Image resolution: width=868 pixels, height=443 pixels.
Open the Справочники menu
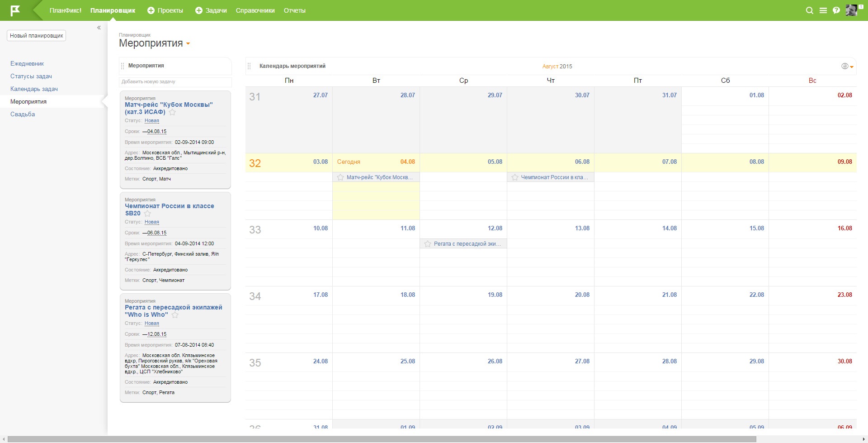tap(255, 10)
